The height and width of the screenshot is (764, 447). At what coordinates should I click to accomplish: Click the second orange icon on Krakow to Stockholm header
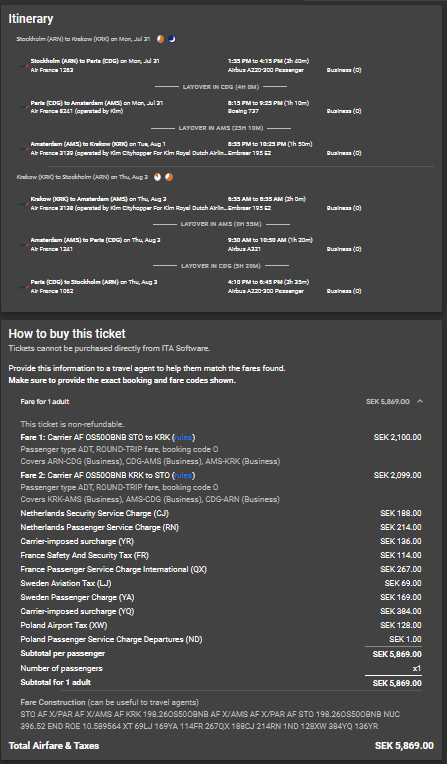click(169, 177)
